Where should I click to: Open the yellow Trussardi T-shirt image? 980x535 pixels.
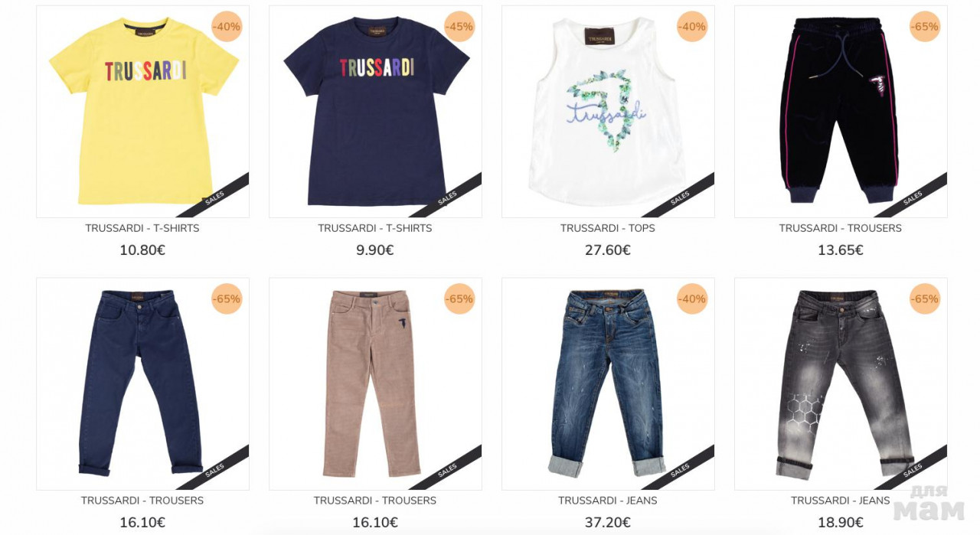click(142, 112)
